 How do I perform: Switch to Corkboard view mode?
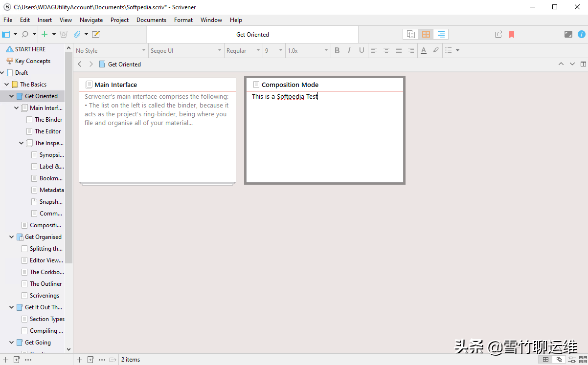[x=426, y=34]
